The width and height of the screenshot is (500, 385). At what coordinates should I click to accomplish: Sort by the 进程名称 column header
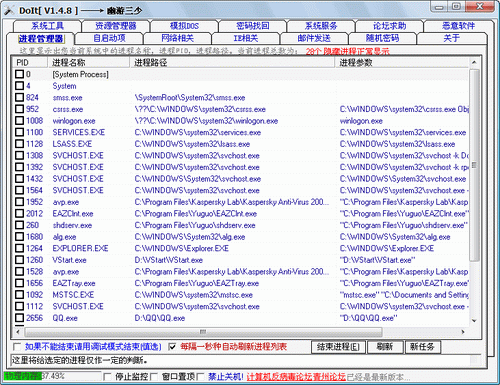tap(89, 62)
